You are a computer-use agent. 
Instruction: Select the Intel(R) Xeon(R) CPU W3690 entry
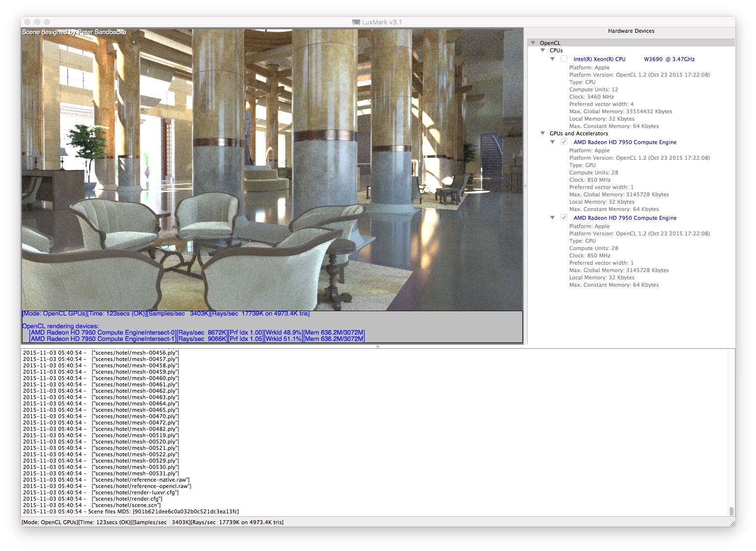click(x=634, y=59)
